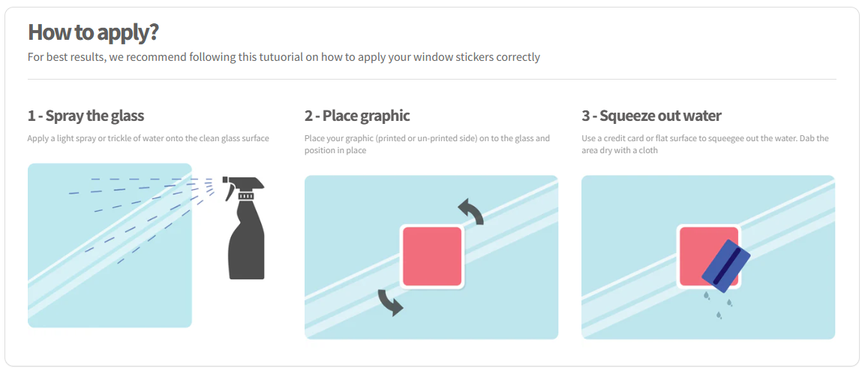Click the "3 - Squeeze out water" heading
Viewport: 868px width, 374px height.
pyautogui.click(x=651, y=116)
